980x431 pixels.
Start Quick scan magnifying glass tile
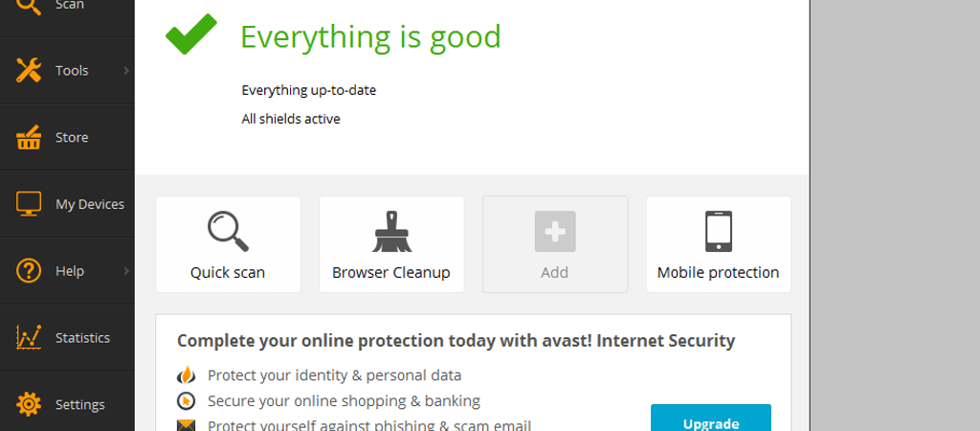pos(228,244)
